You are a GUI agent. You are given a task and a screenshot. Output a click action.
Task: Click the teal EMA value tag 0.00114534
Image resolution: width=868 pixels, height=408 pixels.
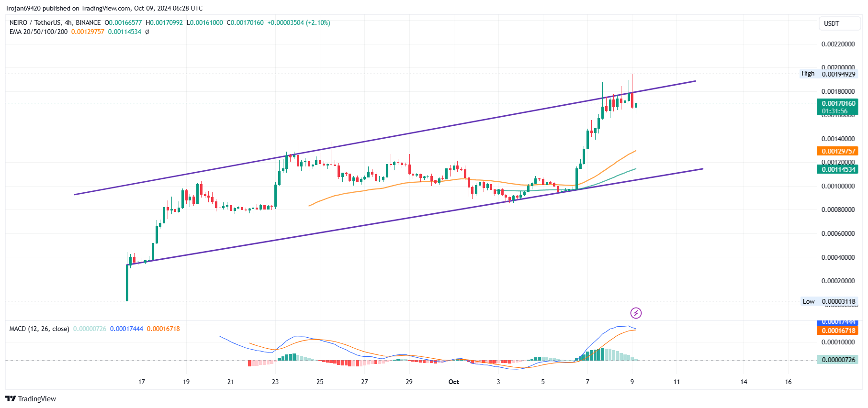coord(838,169)
